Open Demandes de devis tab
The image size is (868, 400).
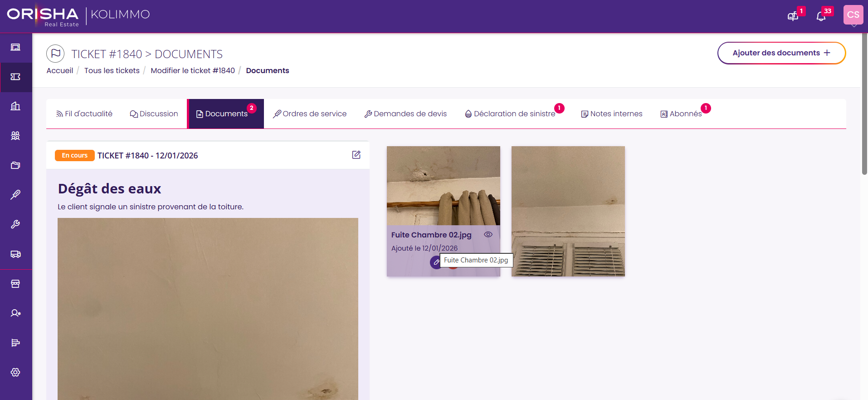pyautogui.click(x=406, y=114)
